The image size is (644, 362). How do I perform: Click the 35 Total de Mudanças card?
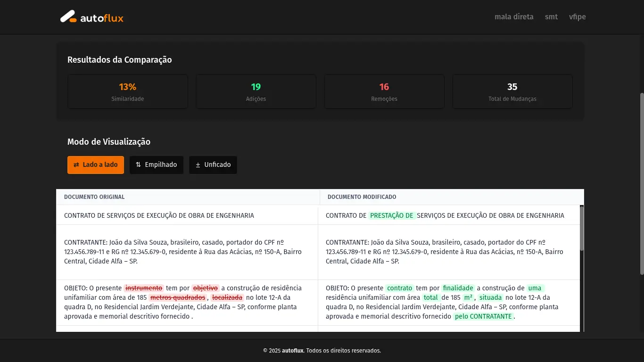tap(512, 91)
